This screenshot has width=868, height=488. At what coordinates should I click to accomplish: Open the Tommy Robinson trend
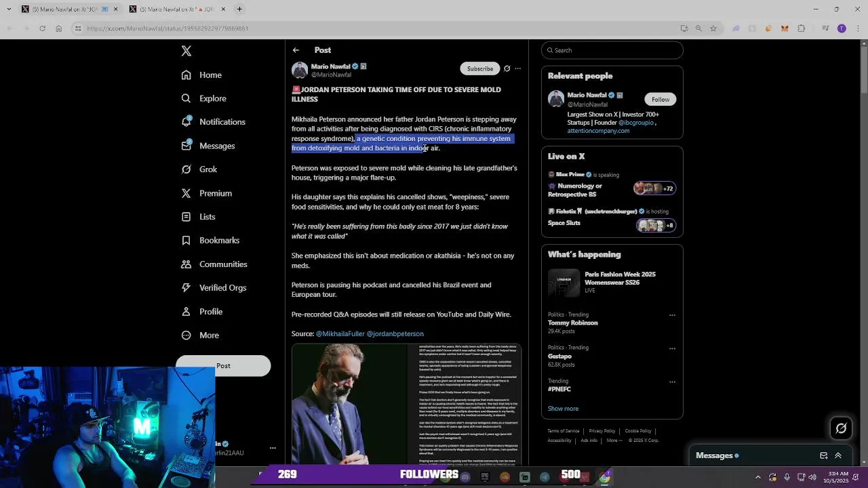[x=573, y=323]
